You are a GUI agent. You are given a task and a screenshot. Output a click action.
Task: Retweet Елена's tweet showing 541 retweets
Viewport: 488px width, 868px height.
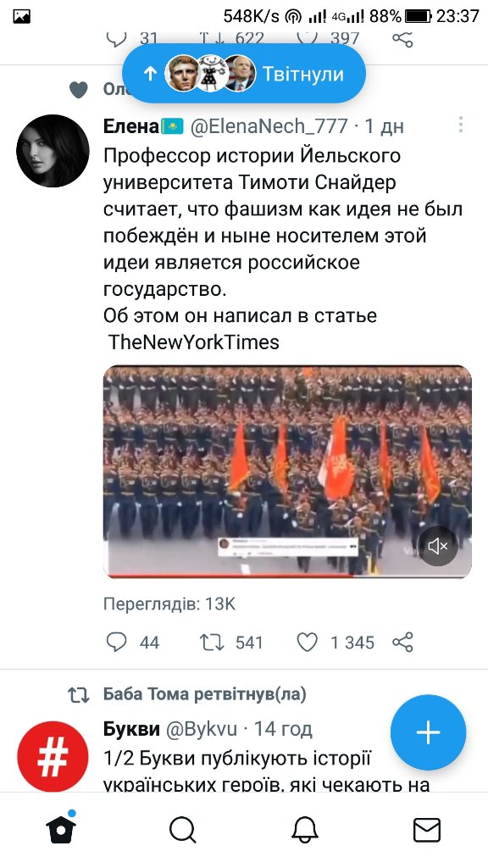tap(211, 643)
